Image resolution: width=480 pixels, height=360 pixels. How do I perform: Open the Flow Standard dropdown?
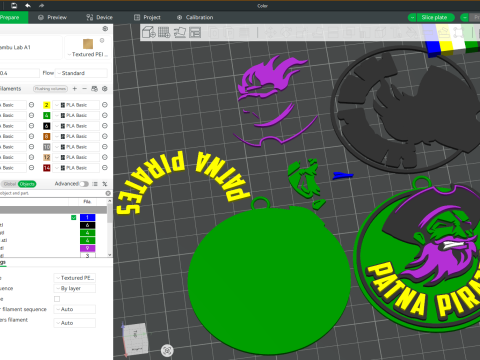pos(81,73)
